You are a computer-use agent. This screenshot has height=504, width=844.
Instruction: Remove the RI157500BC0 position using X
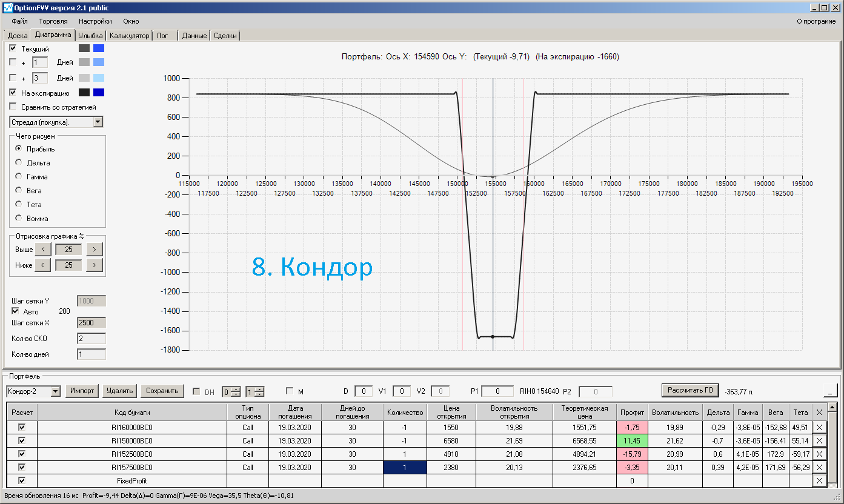(819, 467)
